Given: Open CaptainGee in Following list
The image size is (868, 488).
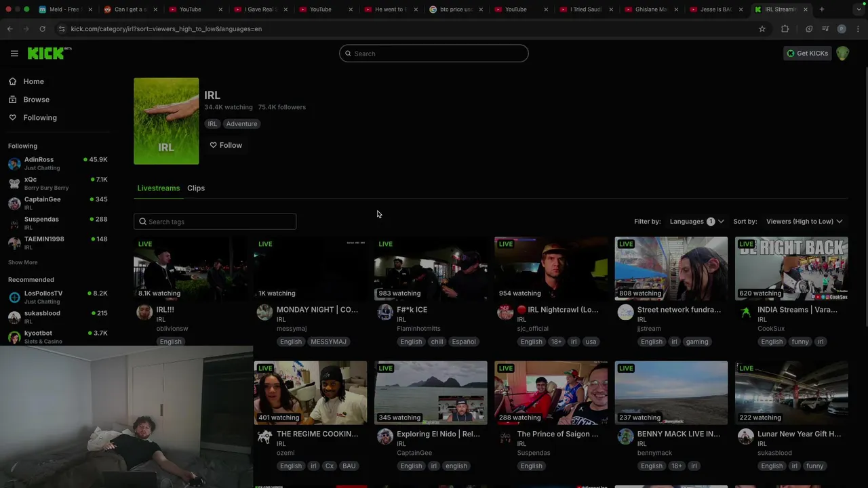Looking at the screenshot, I should tap(58, 203).
